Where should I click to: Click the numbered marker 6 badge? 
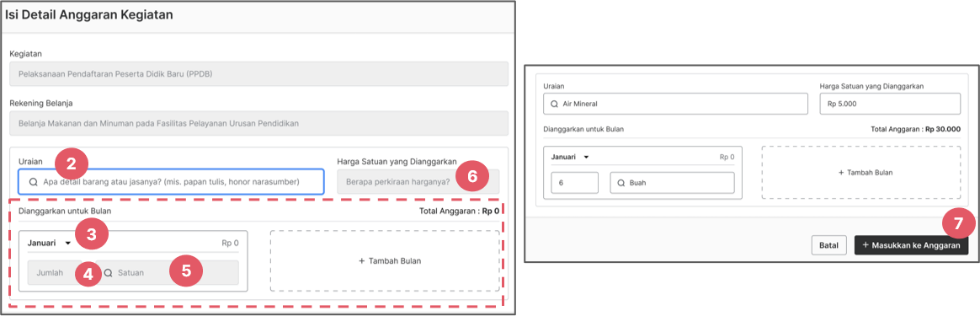472,176
